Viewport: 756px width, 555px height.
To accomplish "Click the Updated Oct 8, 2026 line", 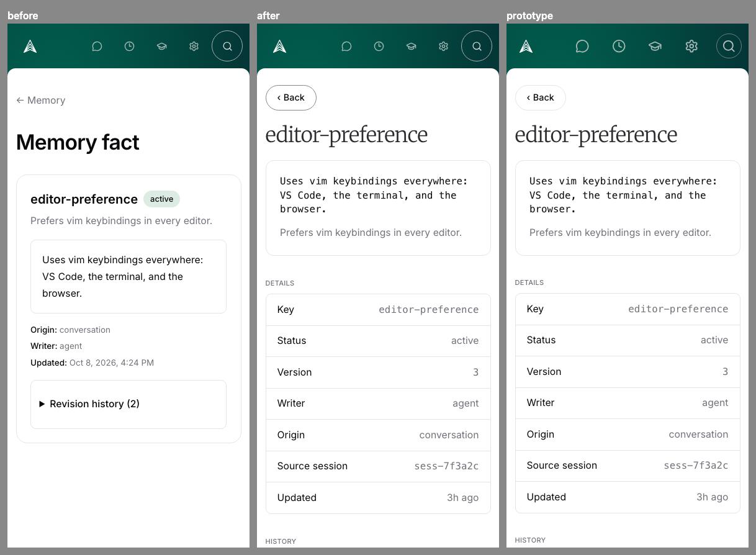I will tap(92, 362).
